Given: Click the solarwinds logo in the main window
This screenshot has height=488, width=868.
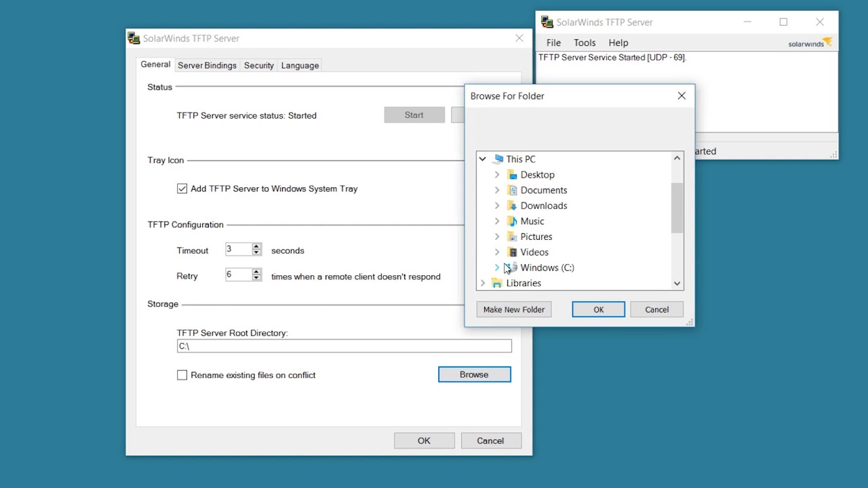Looking at the screenshot, I should click(810, 43).
